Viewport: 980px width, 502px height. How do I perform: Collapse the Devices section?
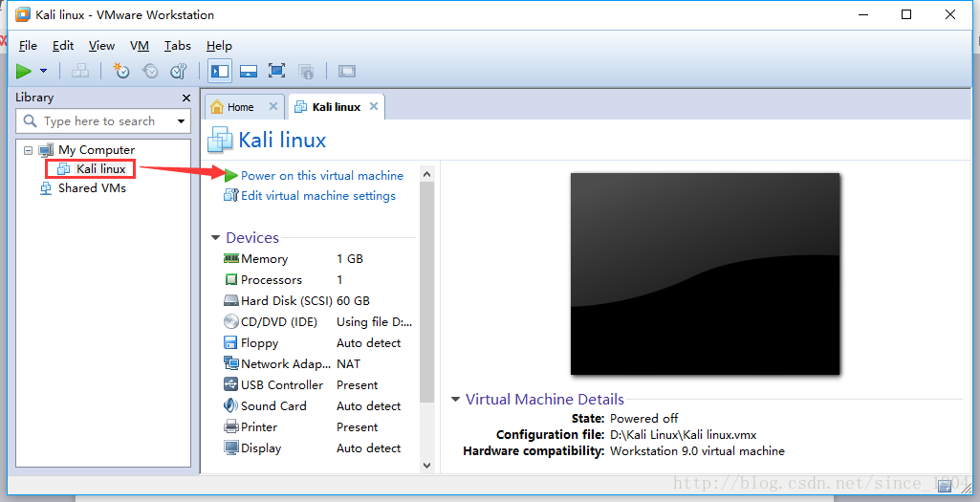[x=216, y=237]
